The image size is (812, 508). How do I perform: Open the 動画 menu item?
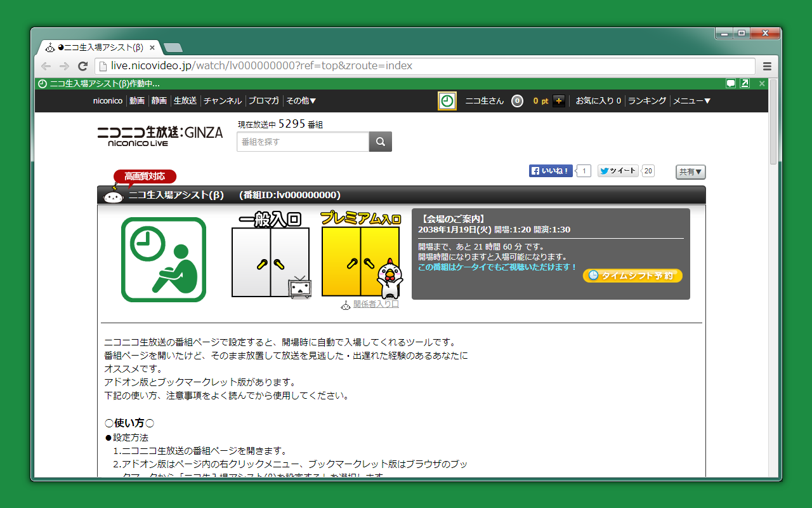tap(137, 101)
